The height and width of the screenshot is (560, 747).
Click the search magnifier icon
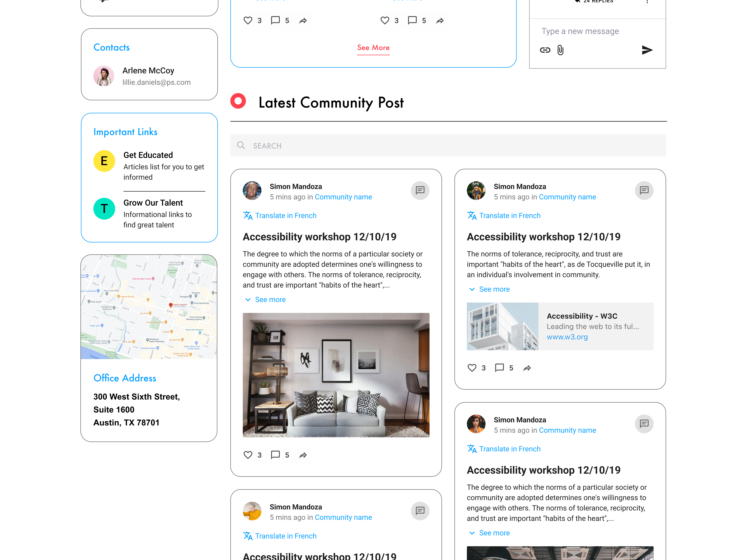[241, 145]
